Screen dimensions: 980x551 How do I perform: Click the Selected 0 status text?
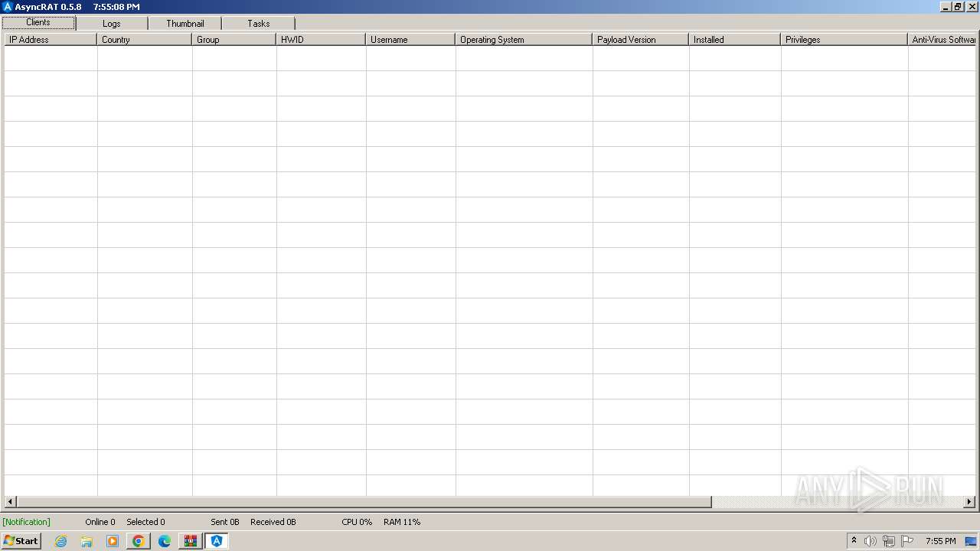point(145,522)
